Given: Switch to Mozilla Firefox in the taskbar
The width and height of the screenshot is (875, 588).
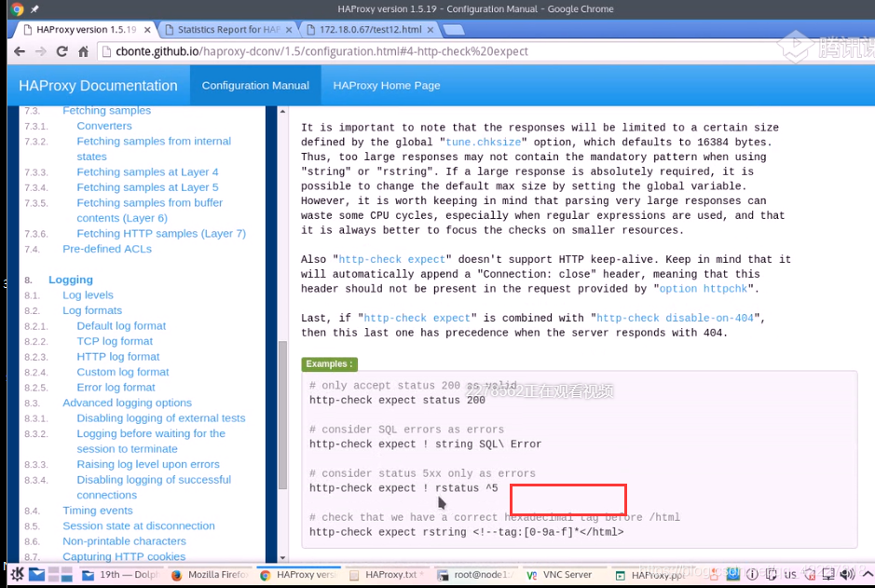Looking at the screenshot, I should point(210,575).
